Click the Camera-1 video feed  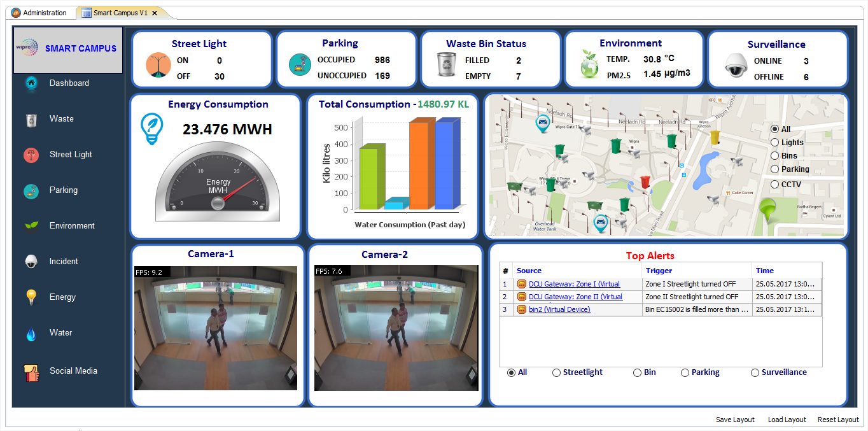coord(215,328)
